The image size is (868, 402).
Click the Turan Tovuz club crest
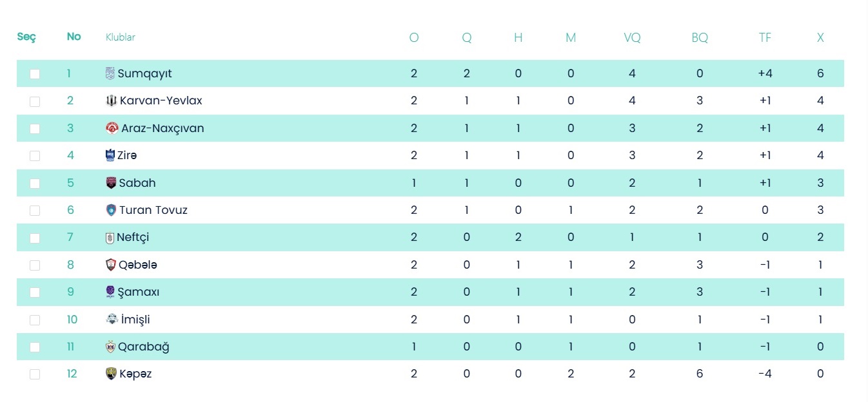pos(111,210)
